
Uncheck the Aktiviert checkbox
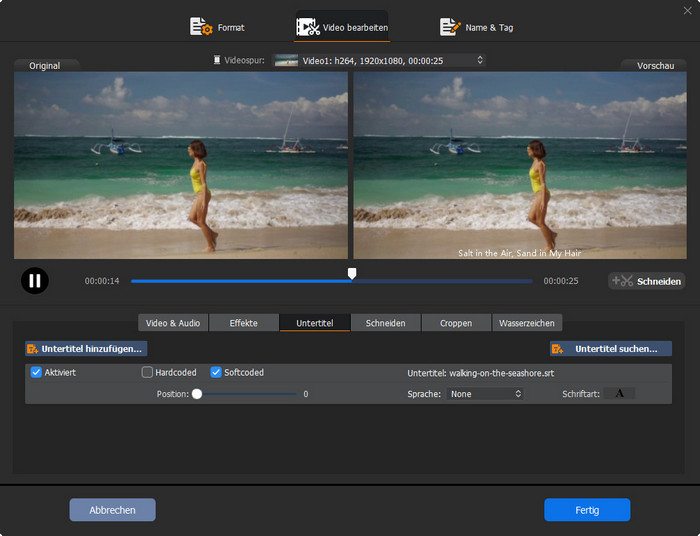click(36, 372)
